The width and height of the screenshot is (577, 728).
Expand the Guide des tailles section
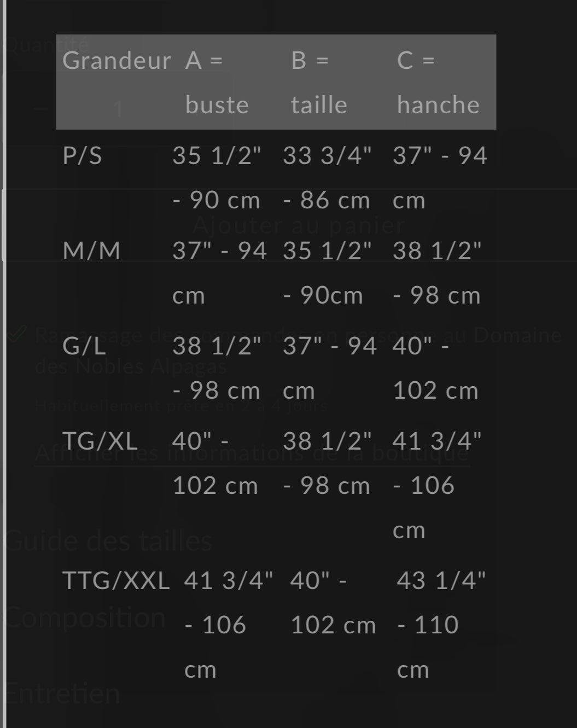[x=108, y=541]
